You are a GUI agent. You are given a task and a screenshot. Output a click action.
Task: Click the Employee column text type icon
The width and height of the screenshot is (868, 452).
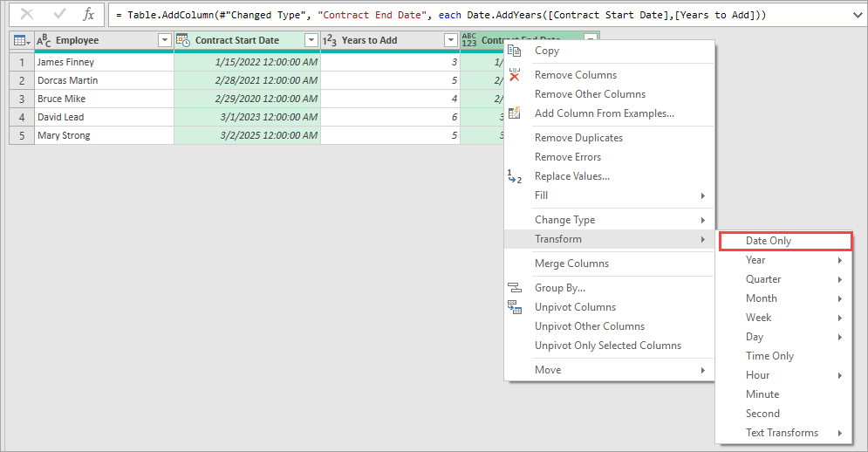coord(44,41)
